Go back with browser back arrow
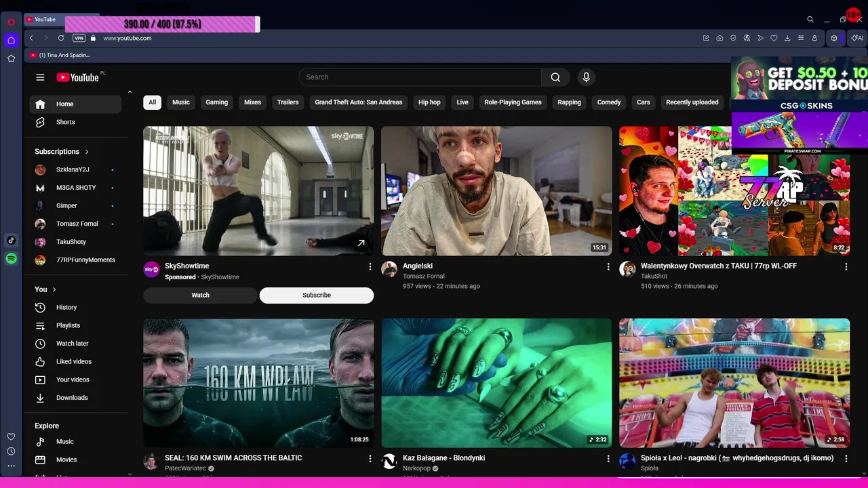 [31, 38]
